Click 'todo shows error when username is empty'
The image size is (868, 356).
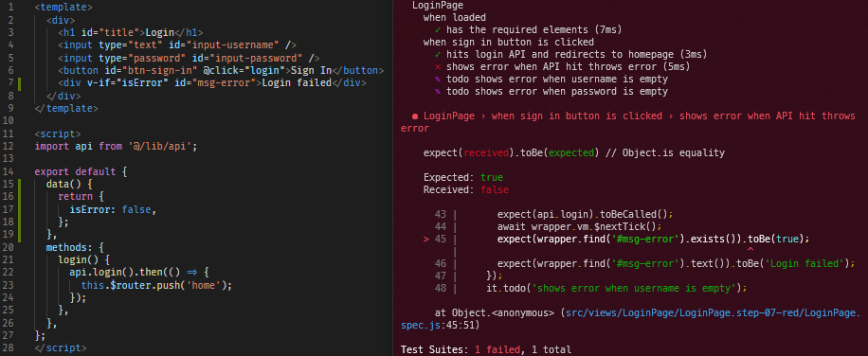click(x=552, y=79)
